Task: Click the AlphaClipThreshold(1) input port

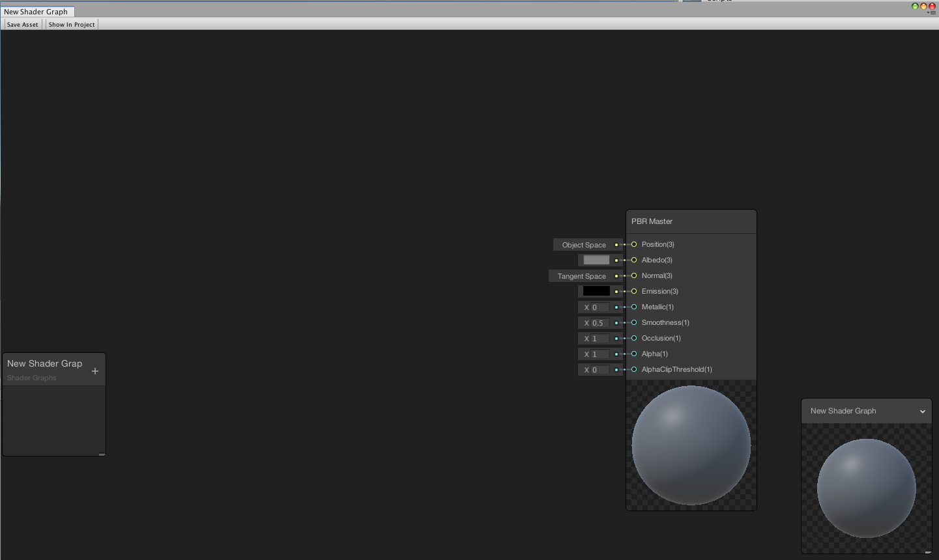Action: tap(633, 369)
